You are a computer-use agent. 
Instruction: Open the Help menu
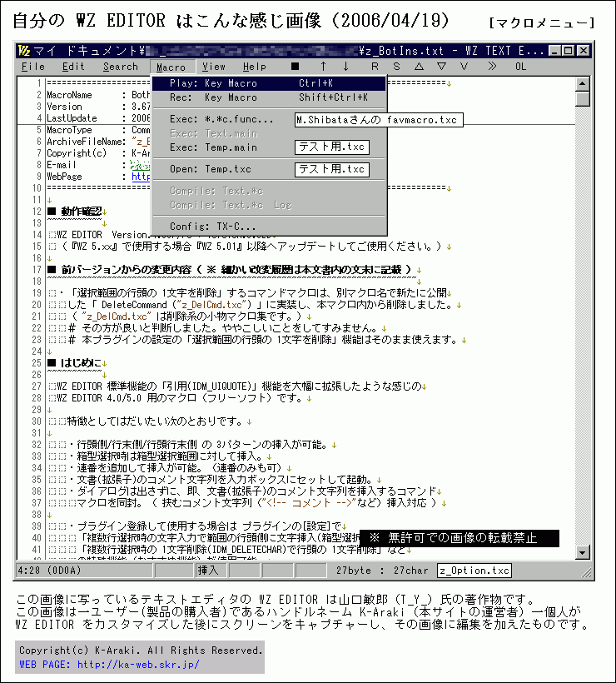[x=254, y=67]
